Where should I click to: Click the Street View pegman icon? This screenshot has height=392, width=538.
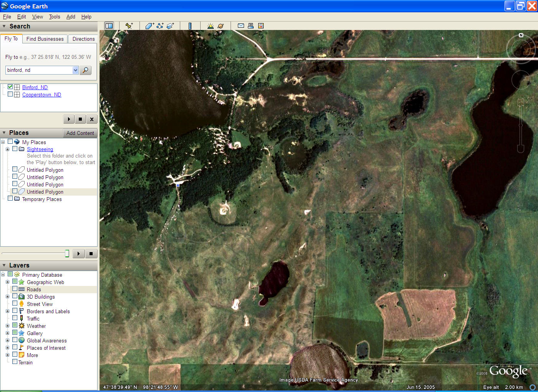(22, 304)
